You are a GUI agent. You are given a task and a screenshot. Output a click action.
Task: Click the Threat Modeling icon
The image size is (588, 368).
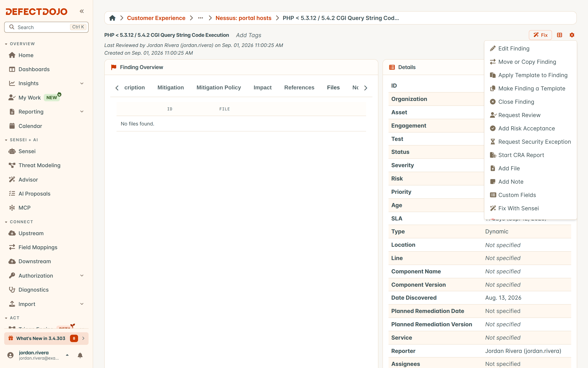12,165
